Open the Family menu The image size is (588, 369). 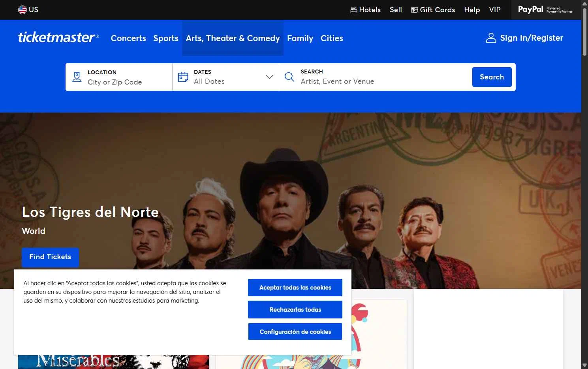point(300,38)
